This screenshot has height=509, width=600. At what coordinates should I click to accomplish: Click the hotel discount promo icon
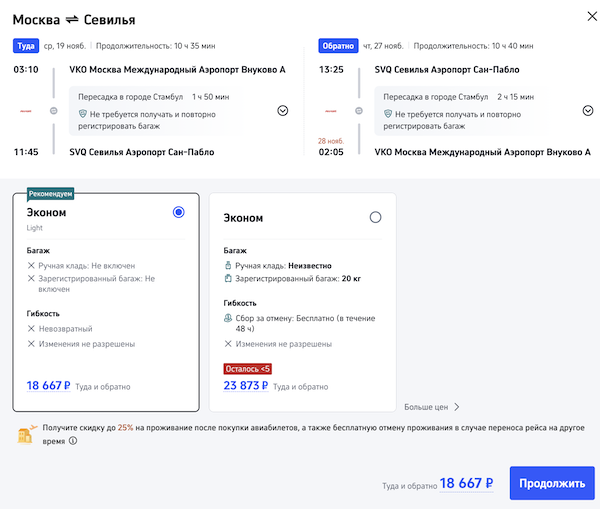pyautogui.click(x=23, y=433)
